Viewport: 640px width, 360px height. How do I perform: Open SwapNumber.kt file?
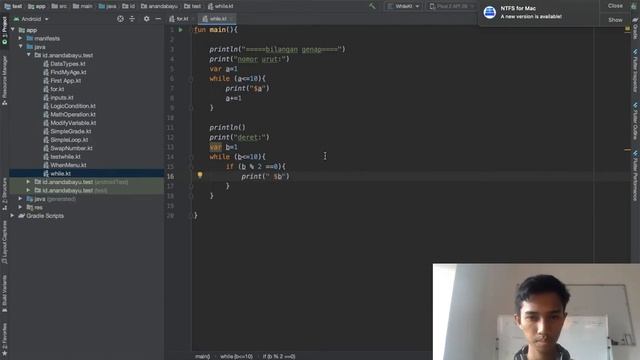click(71, 148)
